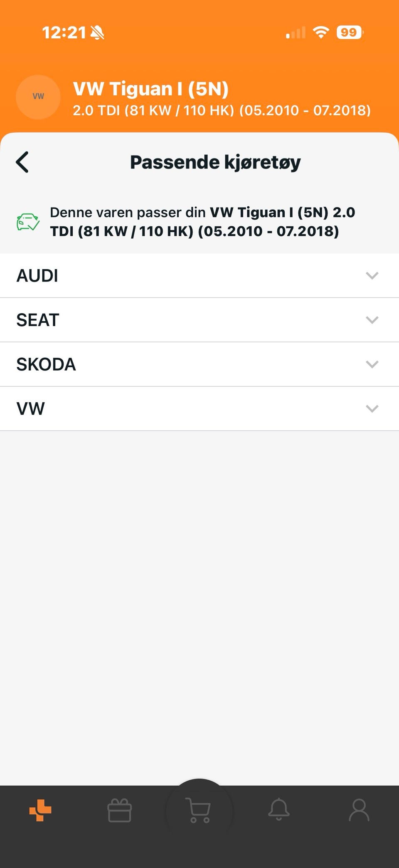Viewport: 399px width, 868px height.
Task: Tap the silent mode bell icon
Action: [x=97, y=32]
